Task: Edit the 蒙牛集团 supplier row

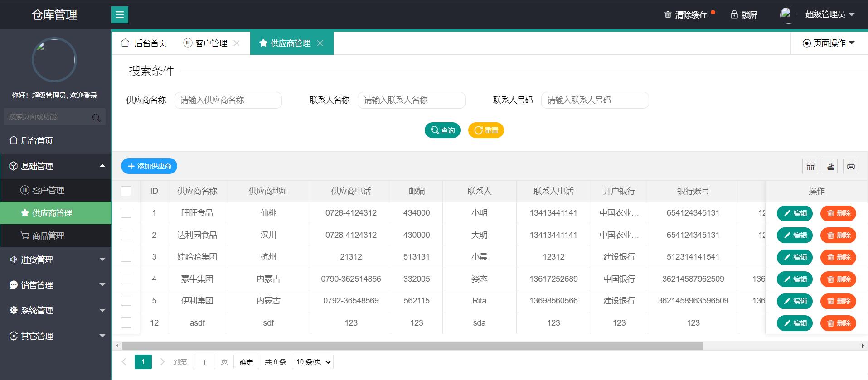Action: 795,279
